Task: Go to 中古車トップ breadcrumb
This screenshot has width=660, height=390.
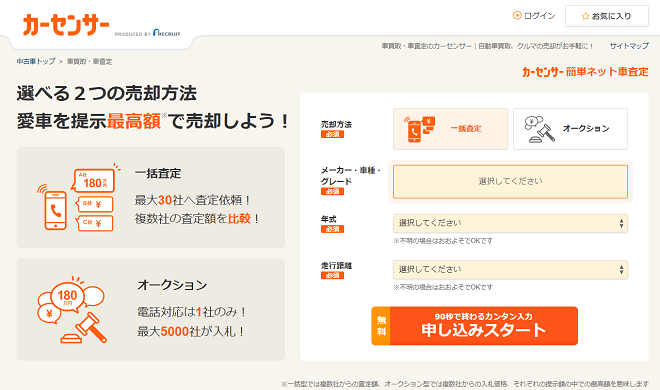Action: click(x=36, y=61)
